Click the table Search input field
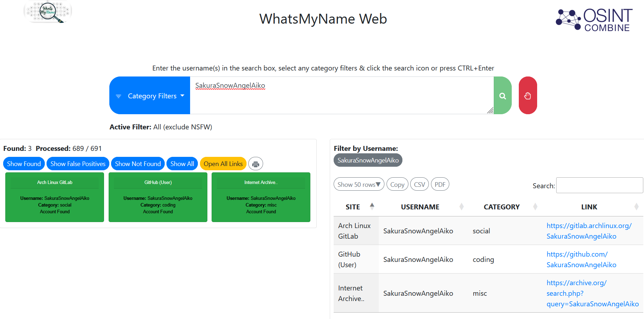 click(x=600, y=185)
